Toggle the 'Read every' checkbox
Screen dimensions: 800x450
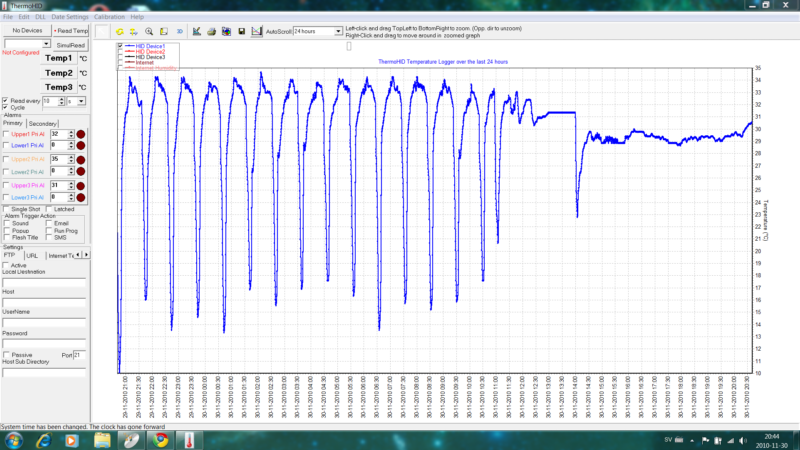point(6,101)
